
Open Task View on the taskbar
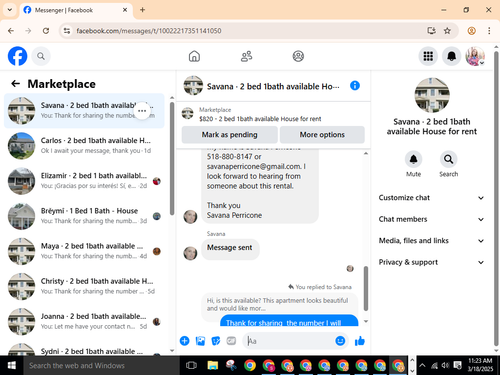191,365
